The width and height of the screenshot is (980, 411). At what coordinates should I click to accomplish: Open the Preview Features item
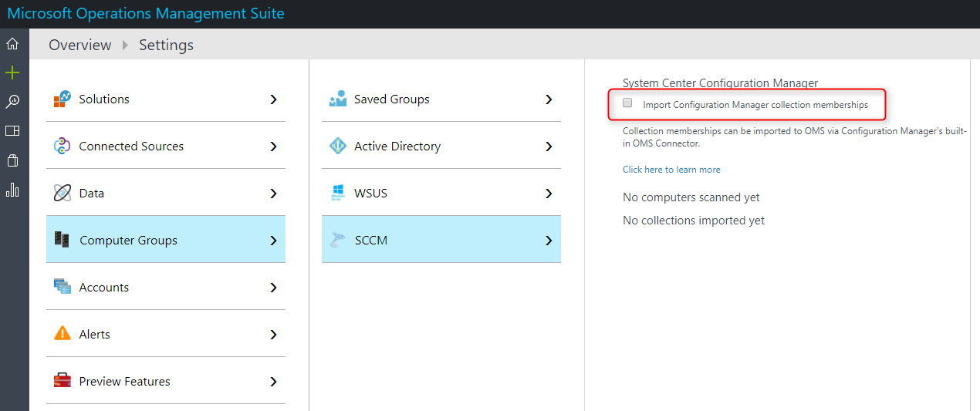click(166, 381)
